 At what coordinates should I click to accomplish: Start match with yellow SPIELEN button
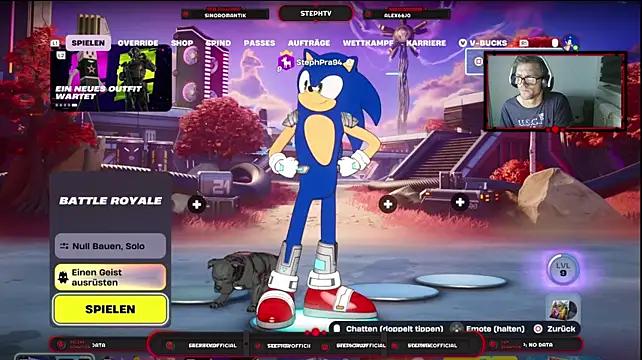(x=110, y=309)
